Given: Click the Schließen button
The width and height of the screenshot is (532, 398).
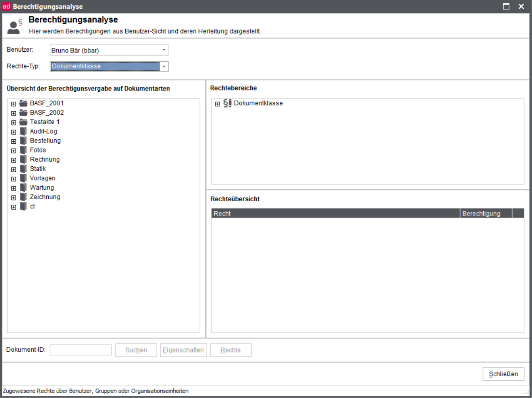Looking at the screenshot, I should click(503, 374).
